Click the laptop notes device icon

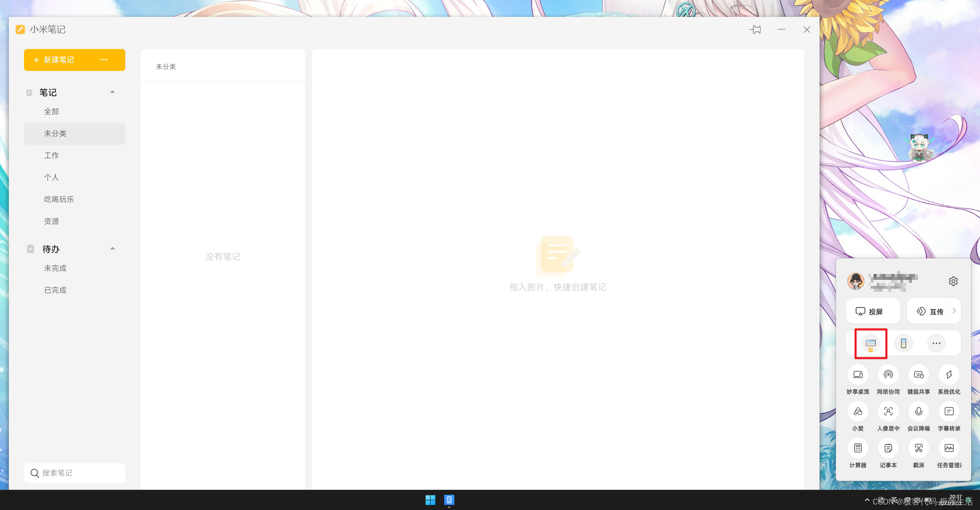pyautogui.click(x=871, y=344)
